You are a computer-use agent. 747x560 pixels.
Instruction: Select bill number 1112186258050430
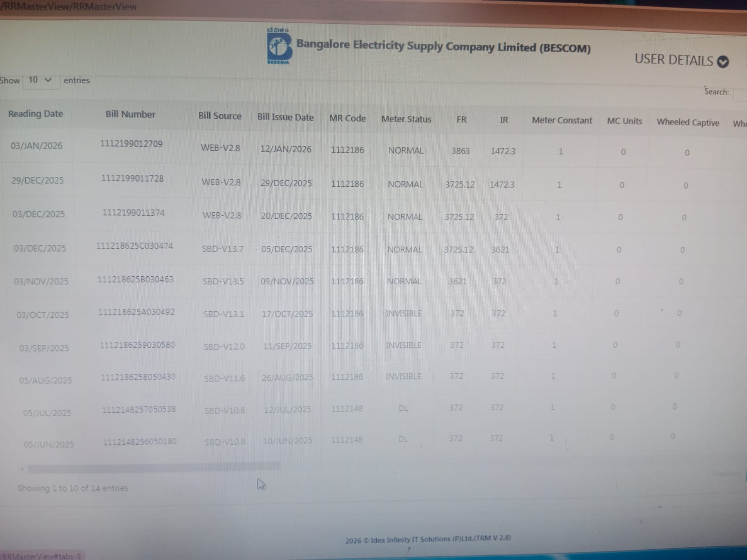point(138,377)
